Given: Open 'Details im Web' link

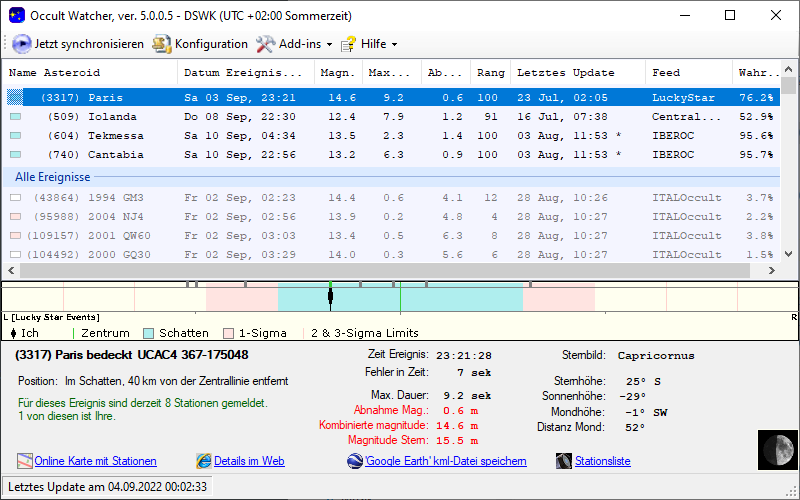Looking at the screenshot, I should pos(249,461).
